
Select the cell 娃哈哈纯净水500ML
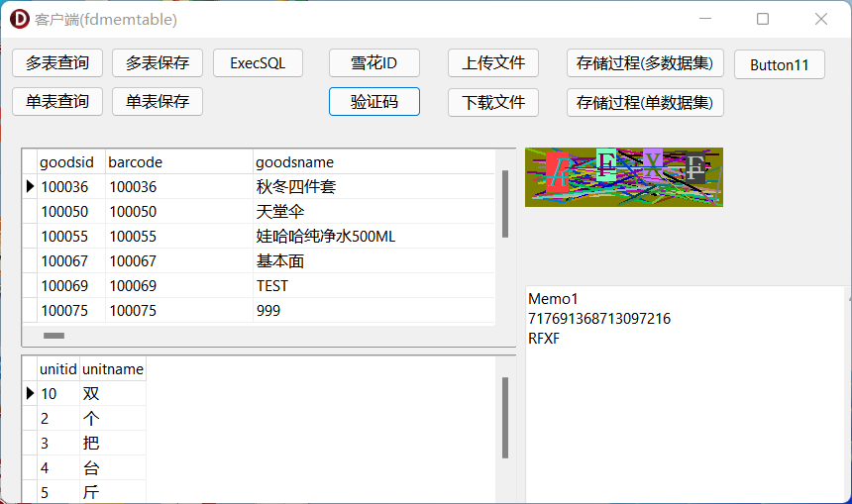tap(373, 237)
